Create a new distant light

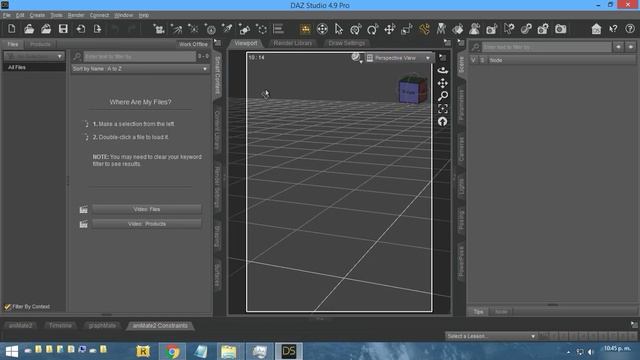[x=176, y=29]
